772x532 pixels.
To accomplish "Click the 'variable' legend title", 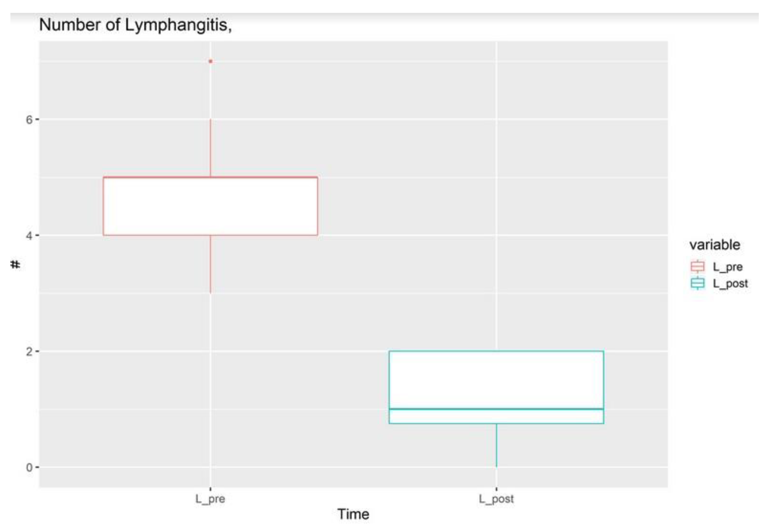I will coord(715,245).
